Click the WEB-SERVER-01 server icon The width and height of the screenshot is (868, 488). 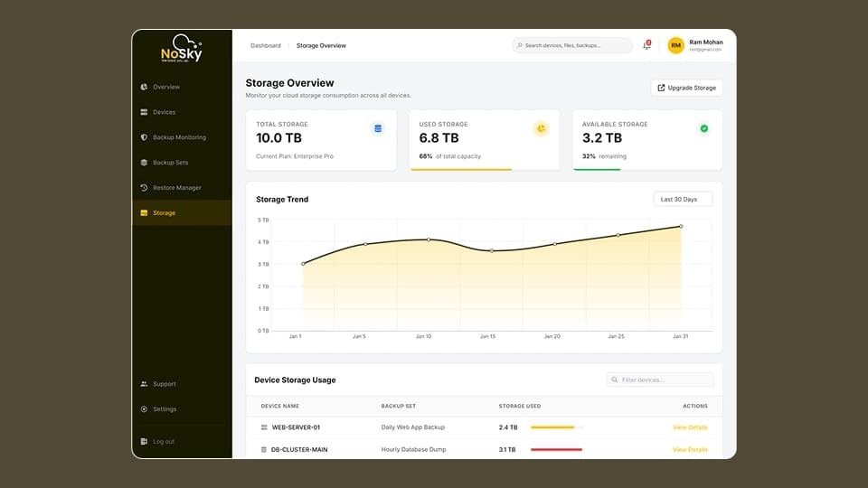click(265, 427)
